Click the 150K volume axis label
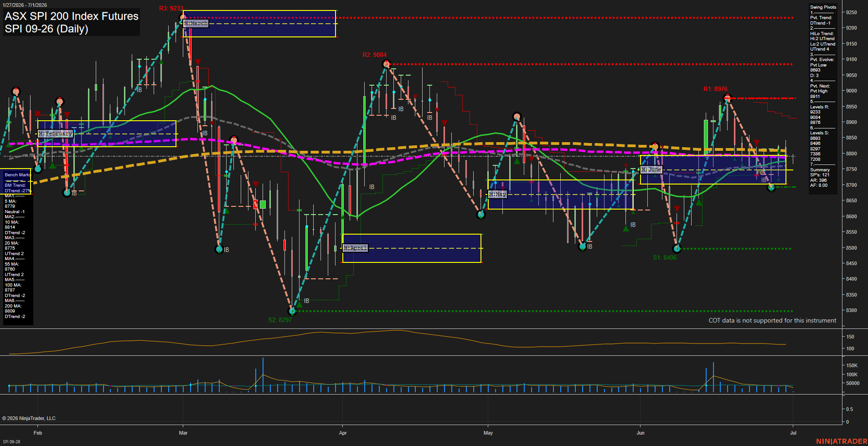This screenshot has height=446, width=868. (x=852, y=366)
